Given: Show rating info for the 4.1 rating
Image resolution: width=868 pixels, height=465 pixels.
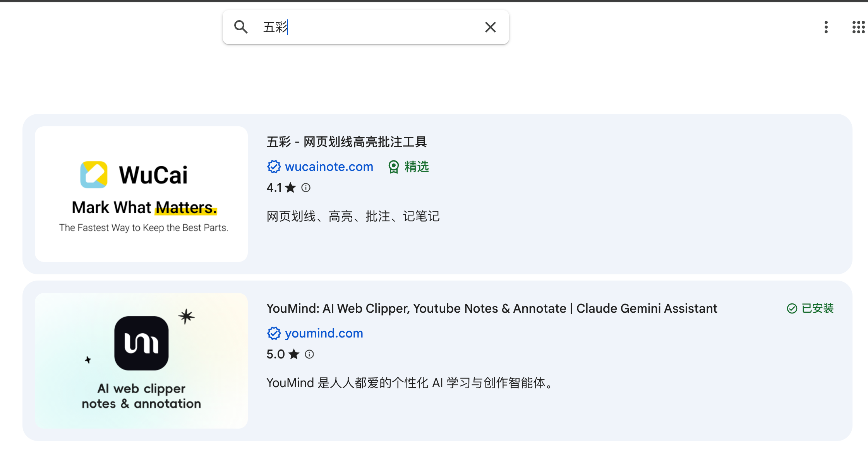Looking at the screenshot, I should tap(306, 188).
